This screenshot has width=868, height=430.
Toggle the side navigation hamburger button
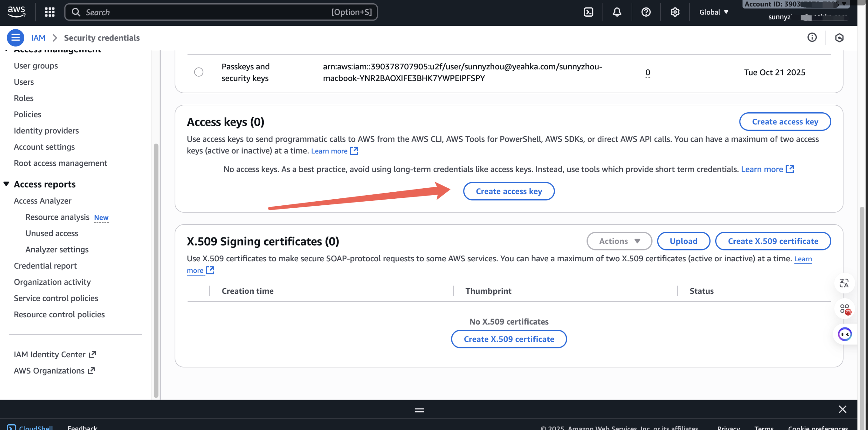(x=15, y=37)
